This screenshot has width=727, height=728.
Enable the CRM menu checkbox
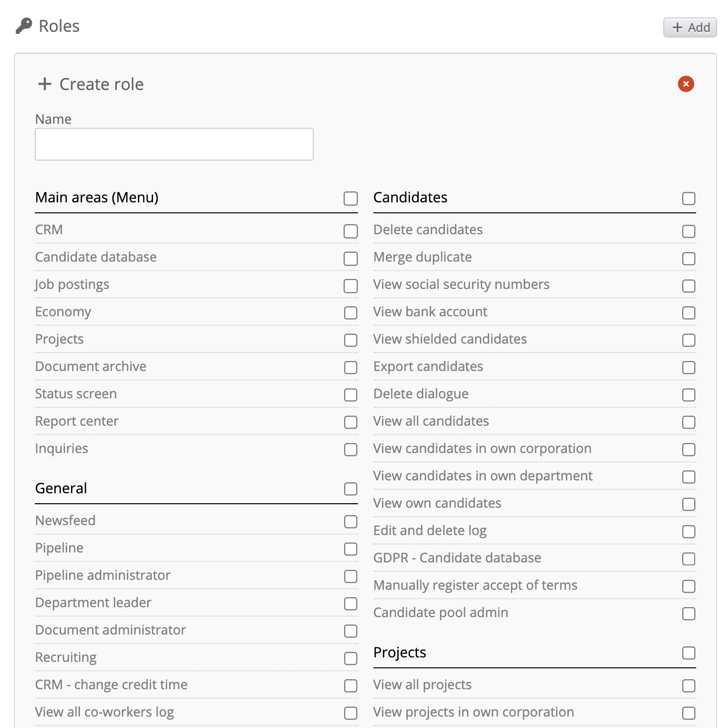click(x=351, y=231)
